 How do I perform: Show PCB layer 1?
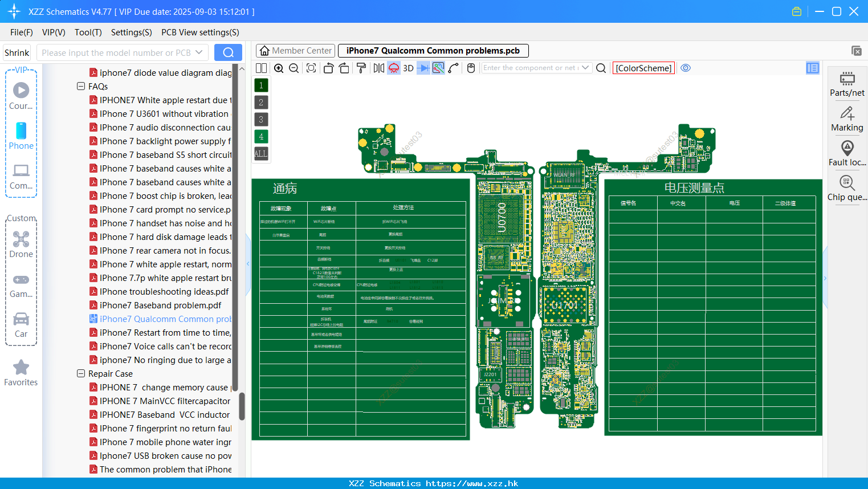tap(261, 85)
